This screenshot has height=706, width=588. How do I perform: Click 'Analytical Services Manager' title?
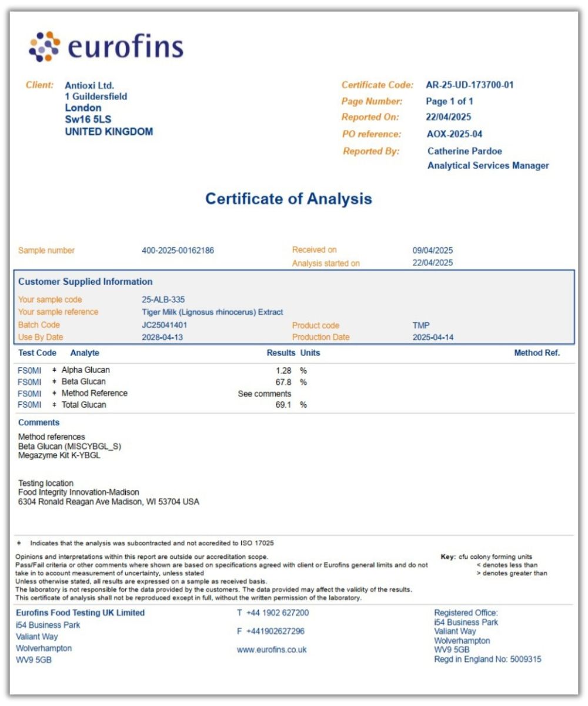[488, 166]
